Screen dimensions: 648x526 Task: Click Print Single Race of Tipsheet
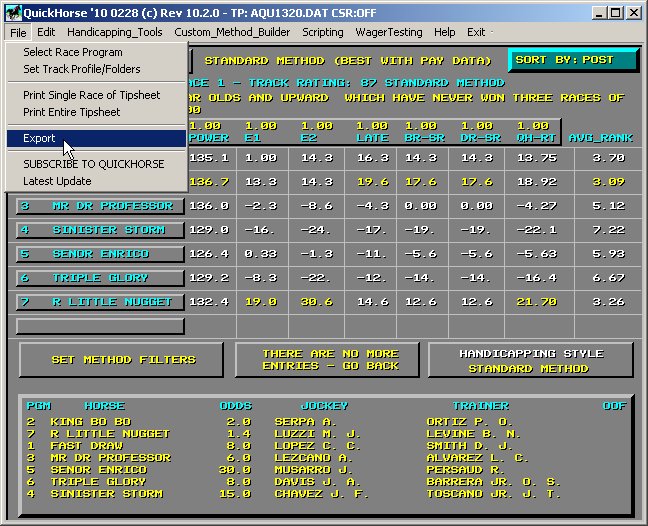point(92,95)
